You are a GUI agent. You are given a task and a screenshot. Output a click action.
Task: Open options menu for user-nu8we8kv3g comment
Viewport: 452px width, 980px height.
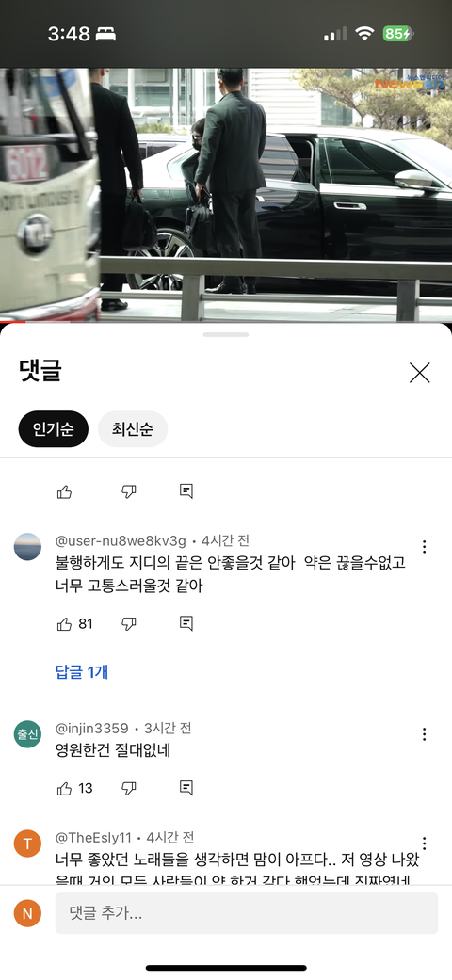pos(425,547)
